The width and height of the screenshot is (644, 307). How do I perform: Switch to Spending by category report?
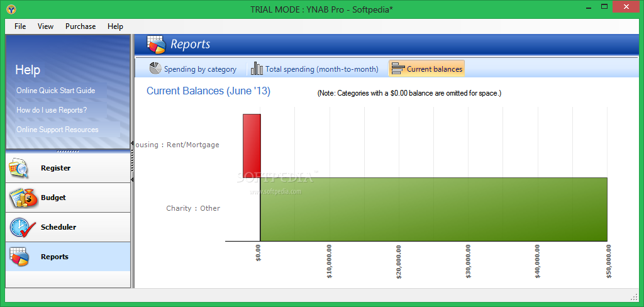click(x=192, y=69)
